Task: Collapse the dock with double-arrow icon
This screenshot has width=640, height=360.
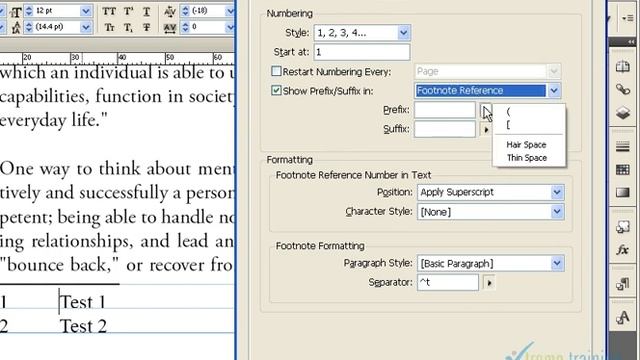Action: pyautogui.click(x=631, y=42)
